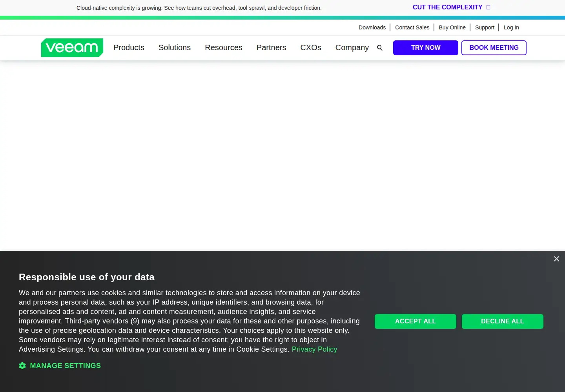This screenshot has height=392, width=565.
Task: Open the Privacy Policy link
Action: 315,349
